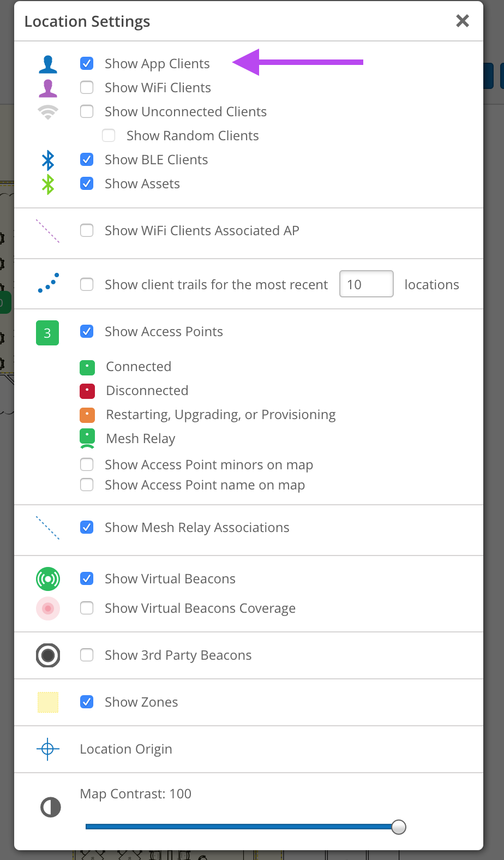Screen dimensions: 504x860
Task: Turn on Show Access Point name on map
Action: pos(87,485)
